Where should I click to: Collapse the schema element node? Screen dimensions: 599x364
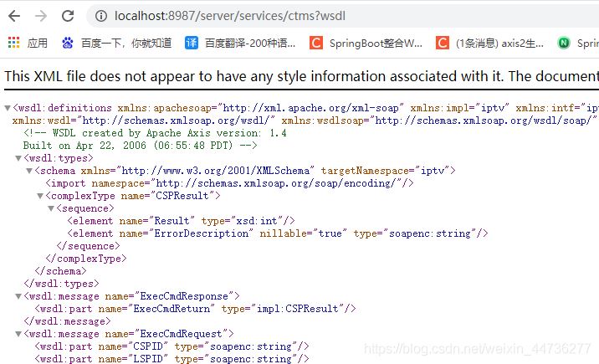coord(28,171)
